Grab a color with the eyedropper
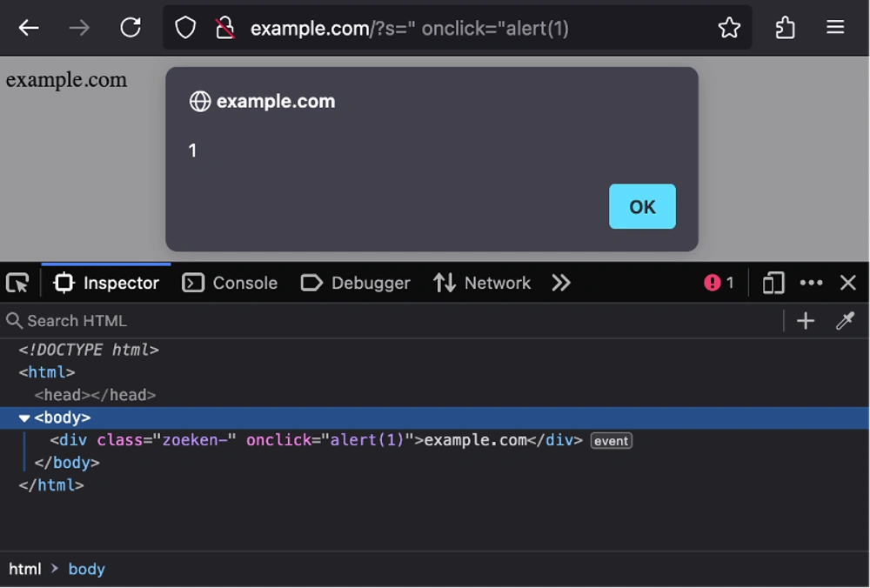 (x=845, y=321)
